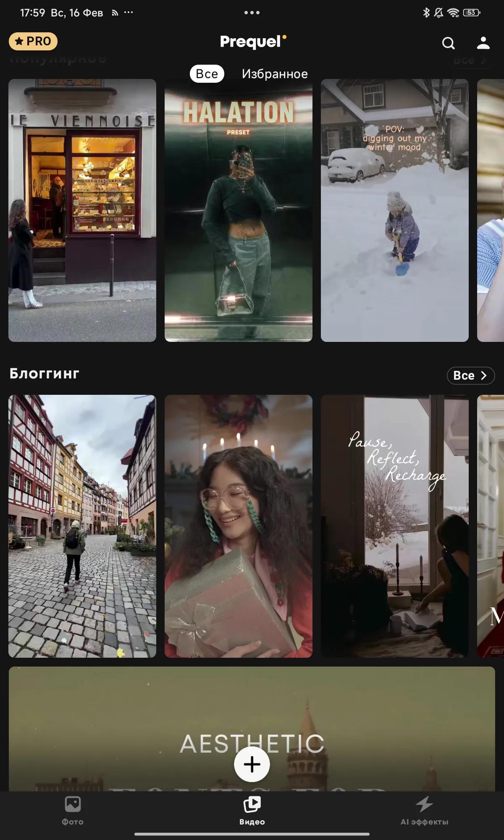The width and height of the screenshot is (504, 840).
Task: Tap the PRO star badge
Action: [33, 41]
